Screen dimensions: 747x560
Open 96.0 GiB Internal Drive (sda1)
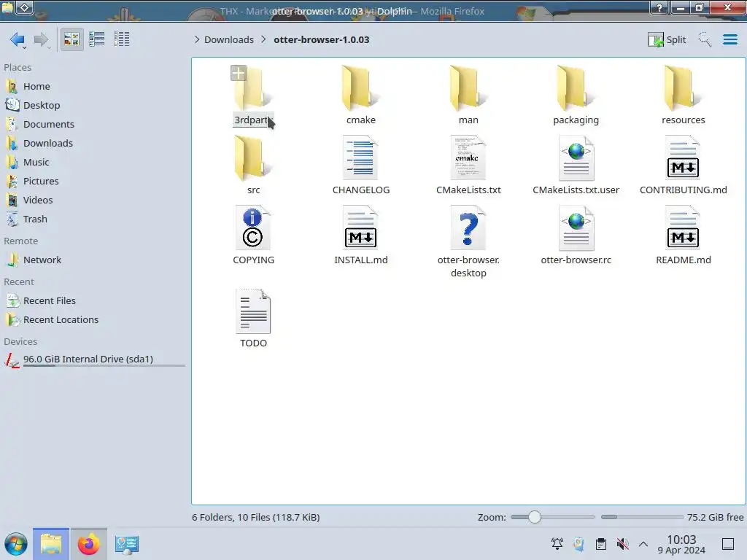(94, 360)
